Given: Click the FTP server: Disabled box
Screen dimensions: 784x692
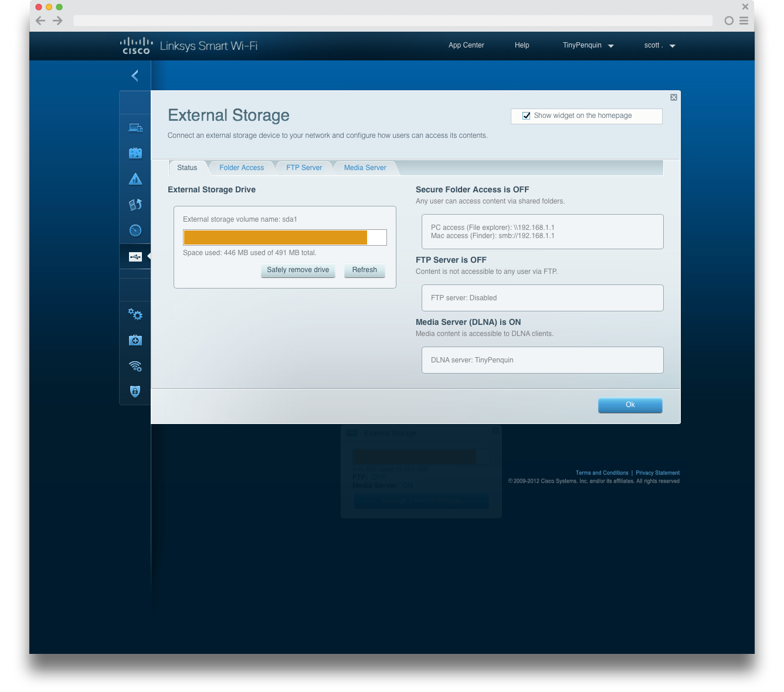Looking at the screenshot, I should (542, 298).
